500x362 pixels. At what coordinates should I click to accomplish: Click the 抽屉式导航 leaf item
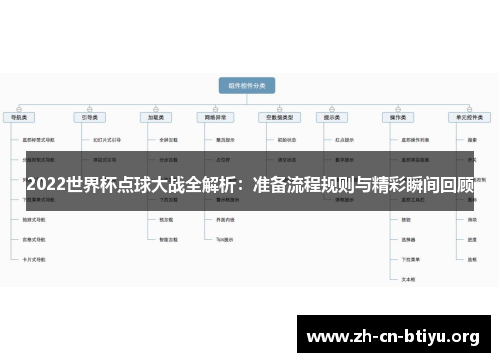[34, 220]
